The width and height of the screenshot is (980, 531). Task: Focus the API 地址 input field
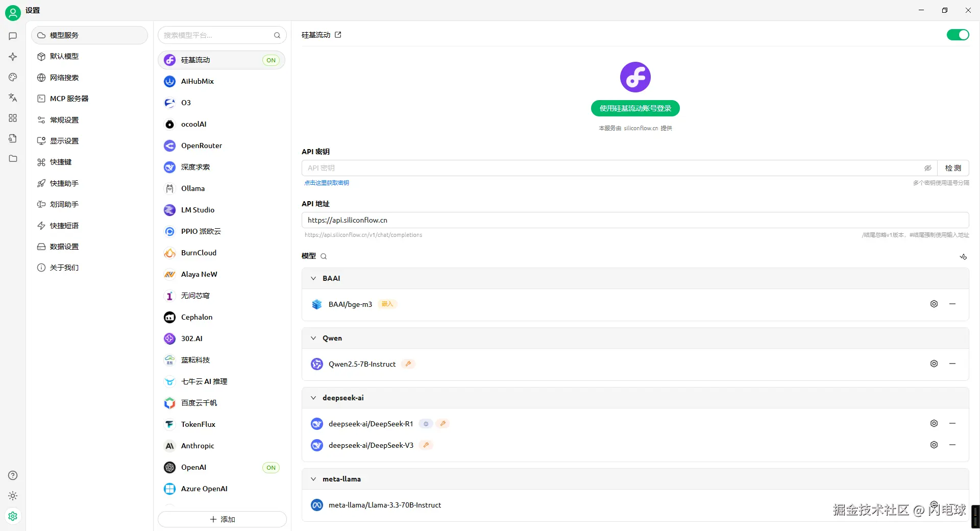pos(635,220)
